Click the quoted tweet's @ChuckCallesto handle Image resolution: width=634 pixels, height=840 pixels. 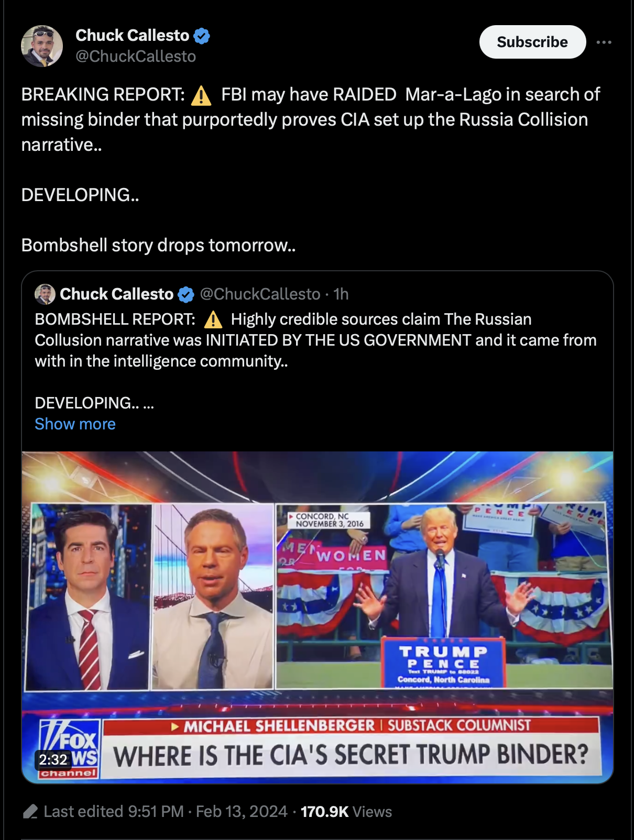(260, 294)
